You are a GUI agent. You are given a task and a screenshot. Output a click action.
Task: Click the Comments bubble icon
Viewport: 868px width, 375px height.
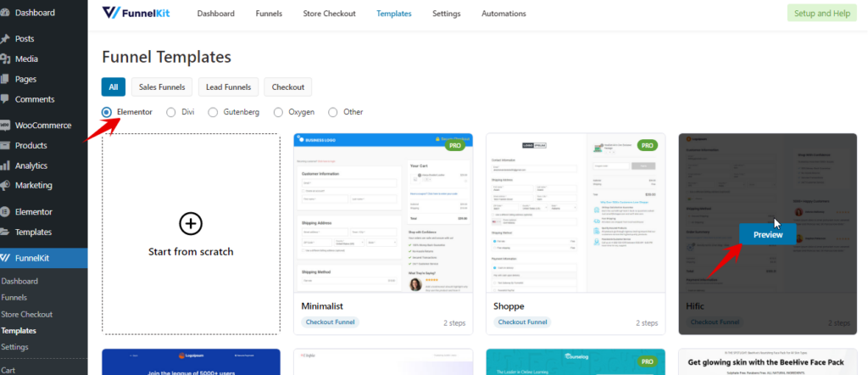pyautogui.click(x=4, y=99)
